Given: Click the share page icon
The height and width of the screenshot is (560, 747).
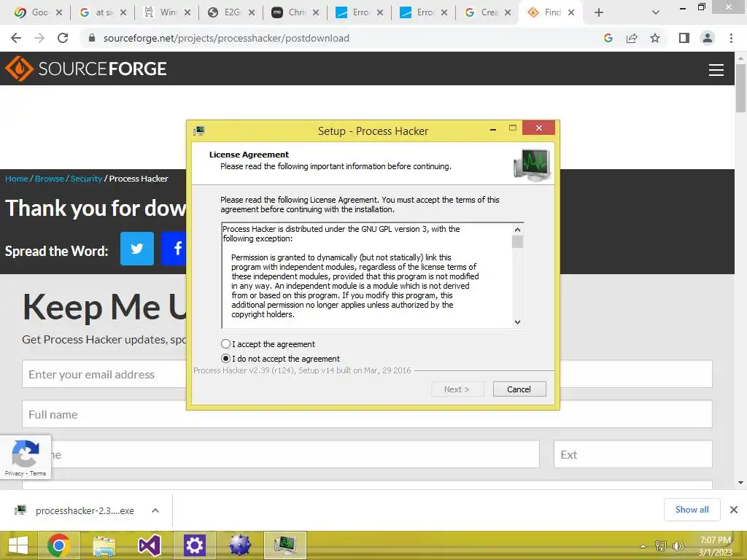Looking at the screenshot, I should [632, 38].
